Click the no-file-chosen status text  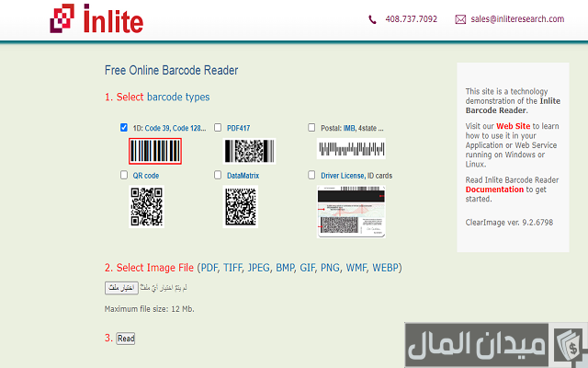[164, 288]
